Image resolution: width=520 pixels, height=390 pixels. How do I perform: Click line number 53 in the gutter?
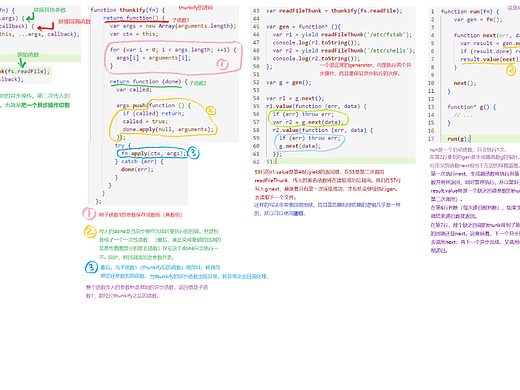click(256, 90)
